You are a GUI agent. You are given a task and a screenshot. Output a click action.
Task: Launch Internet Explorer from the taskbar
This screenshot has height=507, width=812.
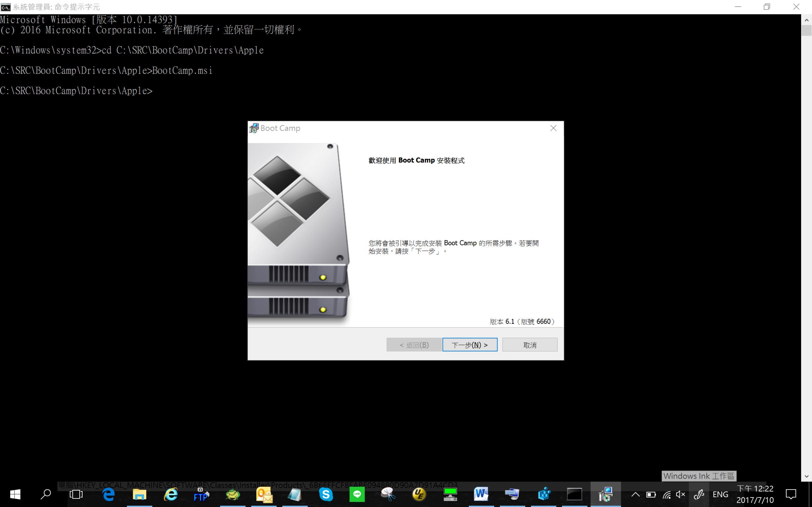[x=170, y=494]
